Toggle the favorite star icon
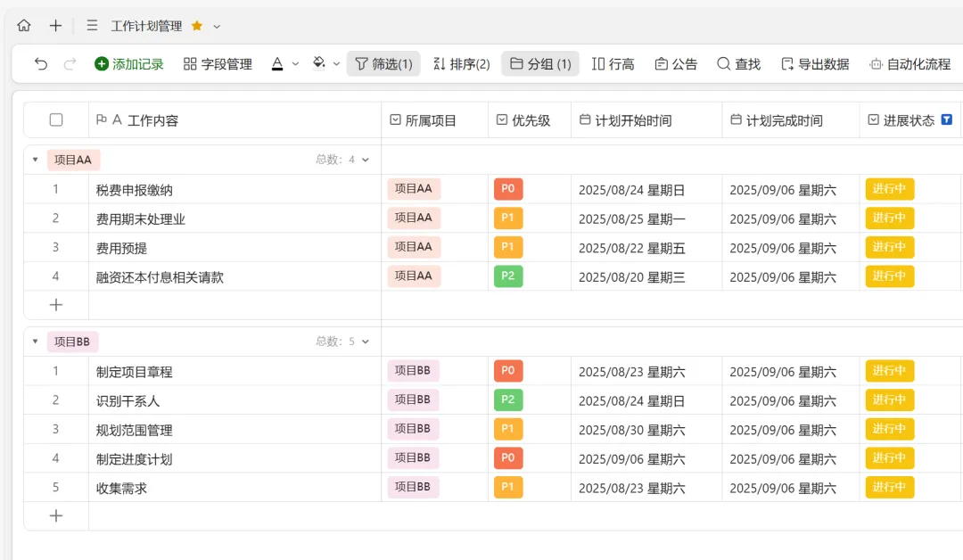Image resolution: width=963 pixels, height=560 pixels. (197, 26)
